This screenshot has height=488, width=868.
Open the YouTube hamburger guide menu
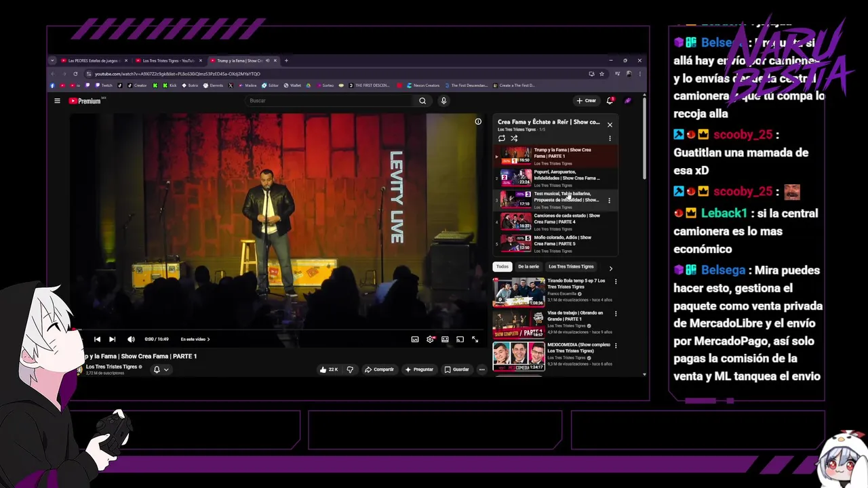click(x=57, y=101)
